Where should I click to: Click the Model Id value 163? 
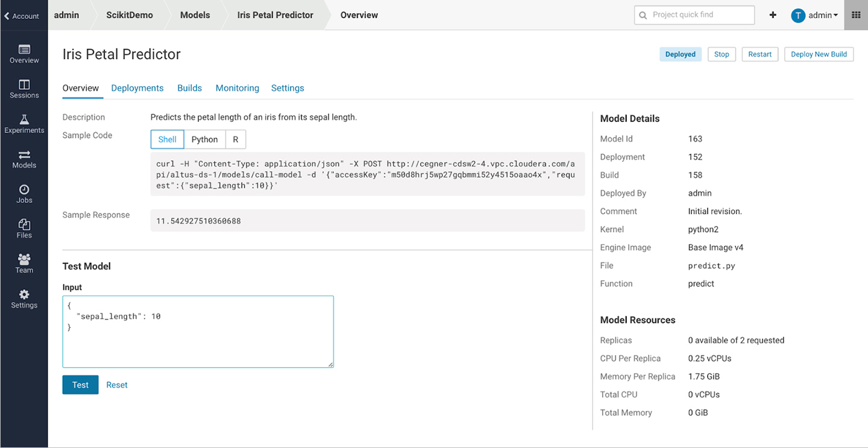(695, 139)
